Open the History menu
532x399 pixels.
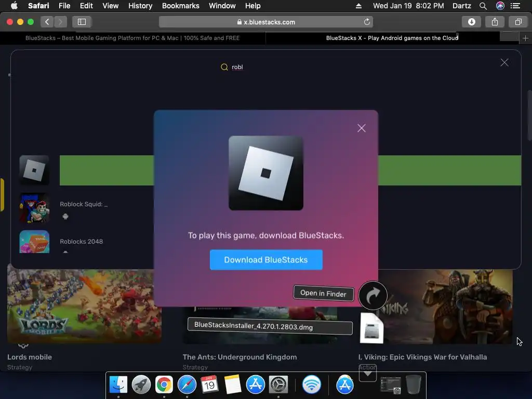coord(140,6)
